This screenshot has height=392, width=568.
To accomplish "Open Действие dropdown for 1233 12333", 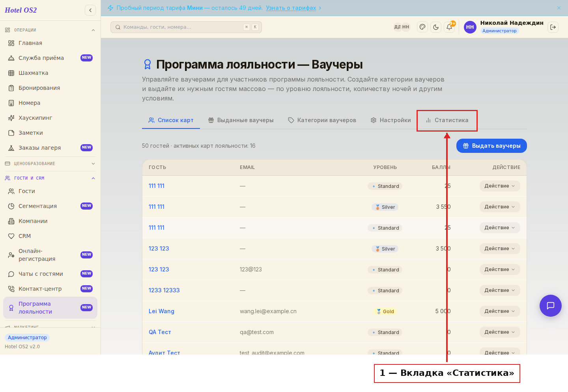I will point(500,290).
